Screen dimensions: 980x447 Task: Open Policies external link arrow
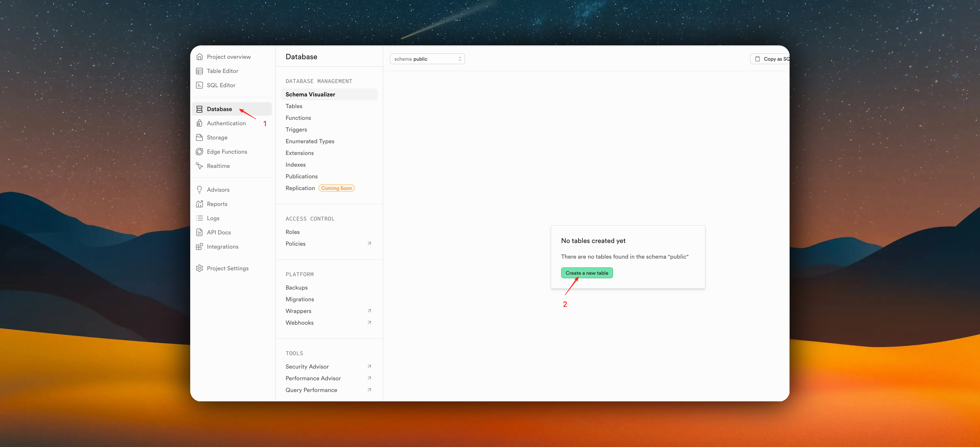pos(369,244)
